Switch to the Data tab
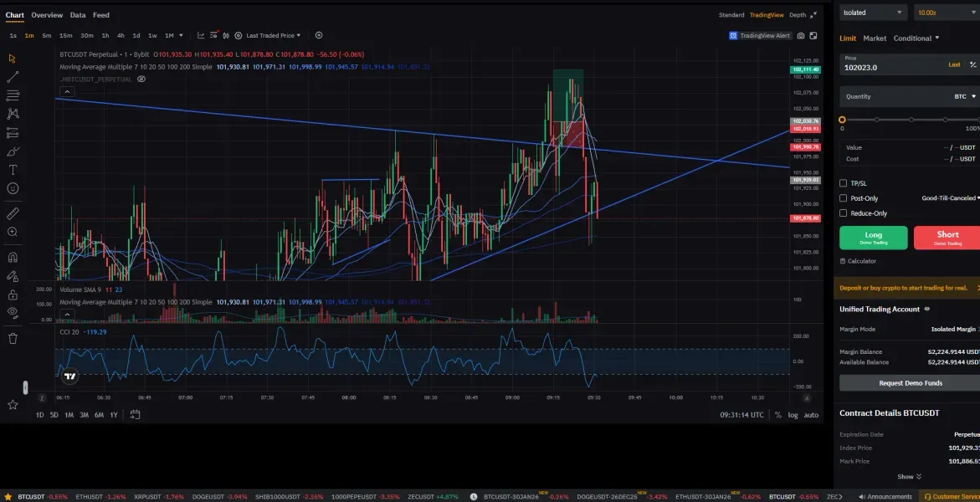Screen dimensions: 980x502 (x=78, y=15)
